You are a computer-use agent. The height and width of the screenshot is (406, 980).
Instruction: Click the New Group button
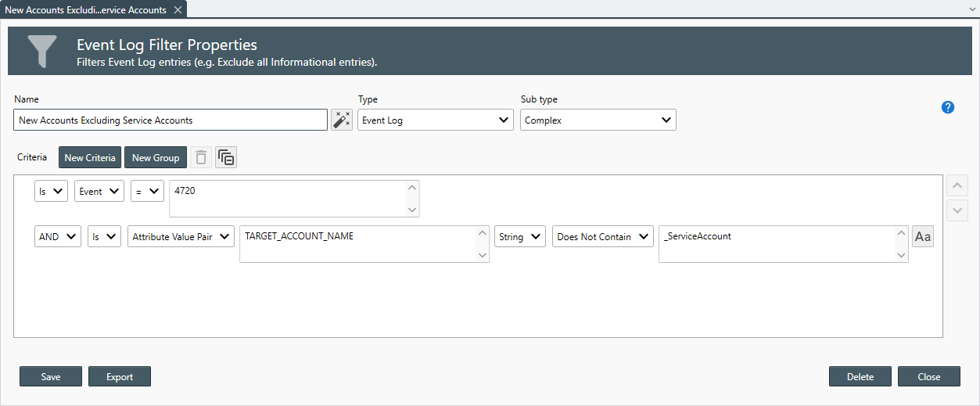(x=156, y=158)
